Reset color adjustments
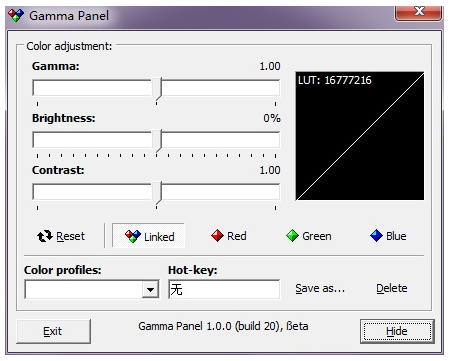Image resolution: width=454 pixels, height=361 pixels. pyautogui.click(x=61, y=236)
